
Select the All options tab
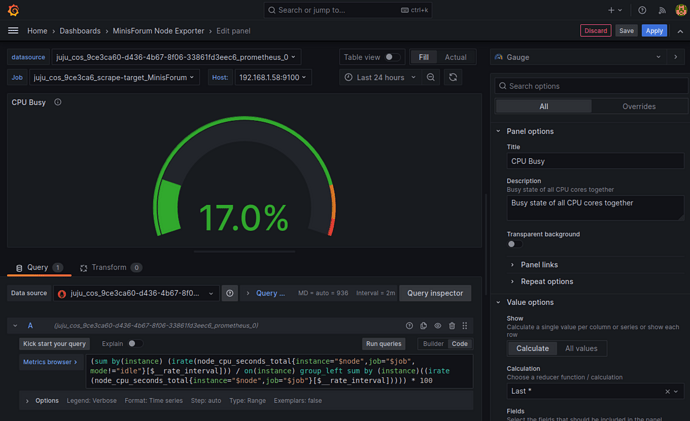[543, 106]
